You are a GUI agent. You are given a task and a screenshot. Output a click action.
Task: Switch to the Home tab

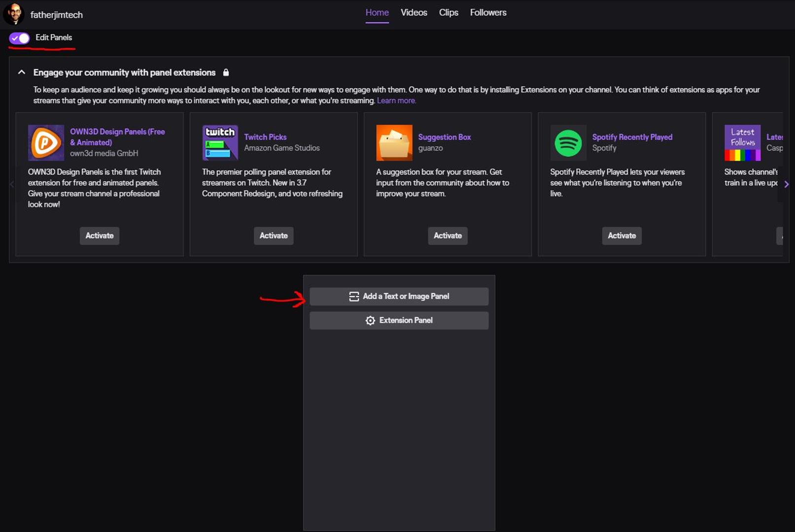tap(377, 13)
